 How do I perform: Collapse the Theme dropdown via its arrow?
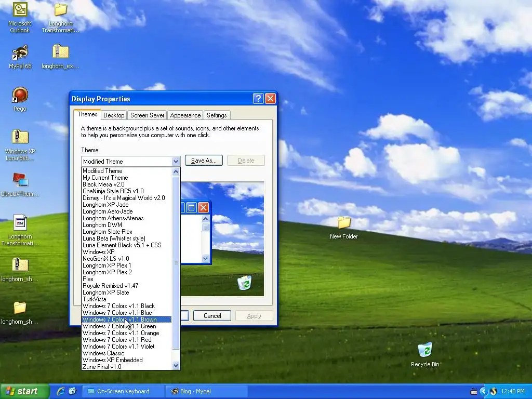pos(176,161)
